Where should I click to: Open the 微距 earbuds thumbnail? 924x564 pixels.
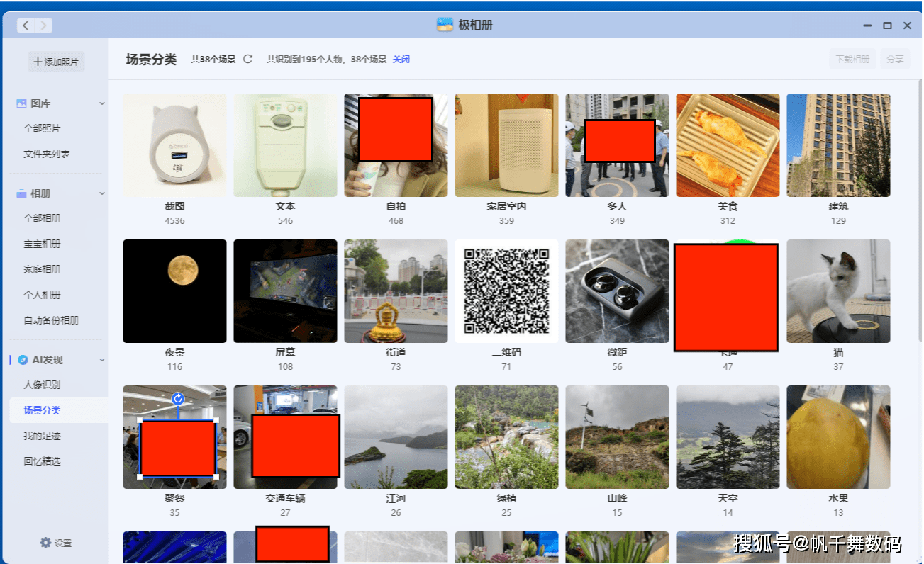tap(617, 291)
